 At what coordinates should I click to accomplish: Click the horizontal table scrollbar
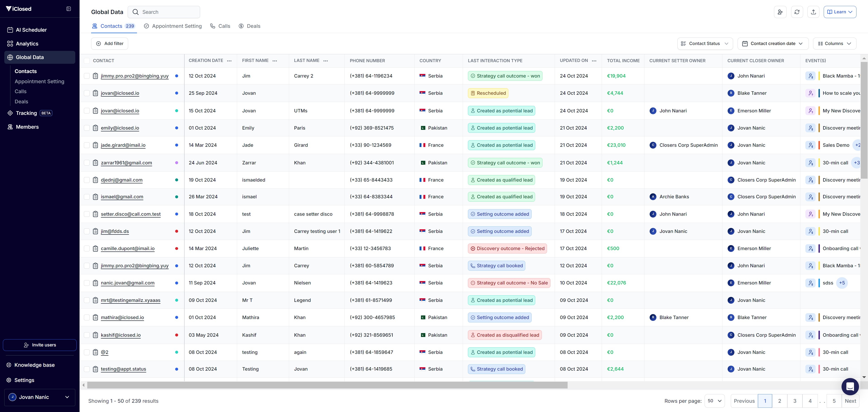[327, 385]
